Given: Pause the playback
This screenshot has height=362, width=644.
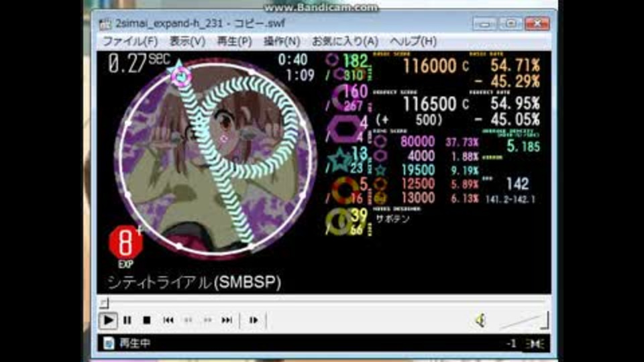Looking at the screenshot, I should [x=127, y=320].
